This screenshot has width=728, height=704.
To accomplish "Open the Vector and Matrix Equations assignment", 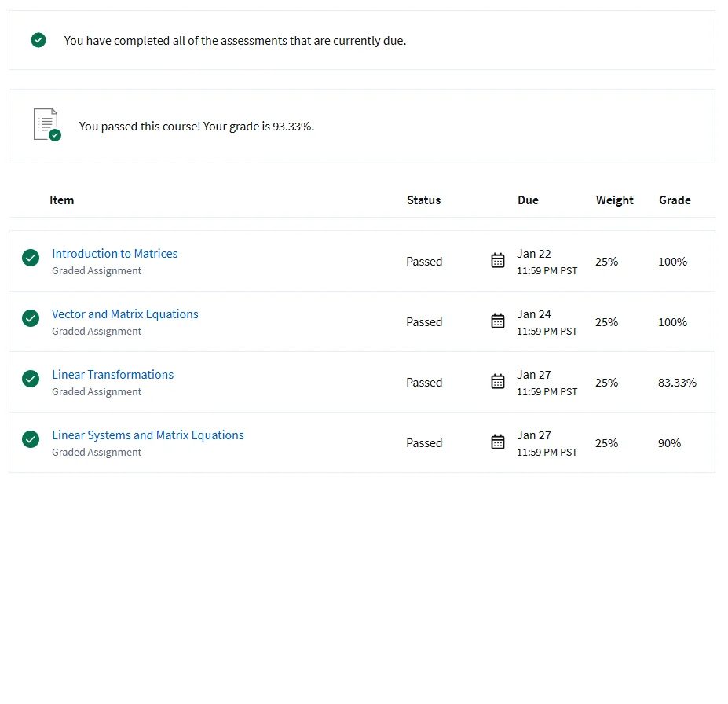I will click(x=125, y=314).
